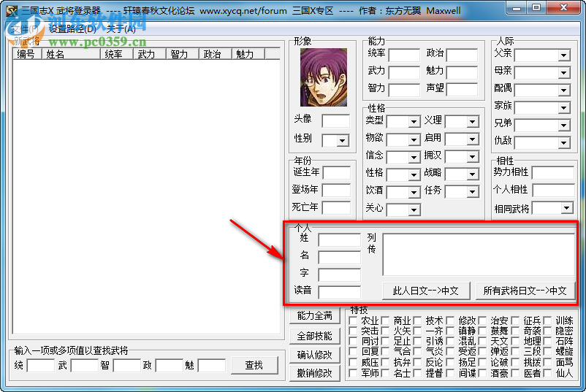Open the 相同武将 dropdown
The height and width of the screenshot is (392, 586).
click(567, 208)
